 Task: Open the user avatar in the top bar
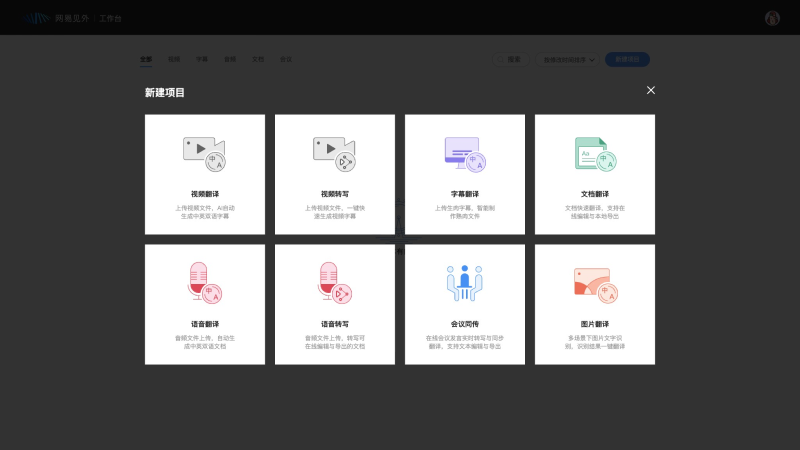click(772, 18)
